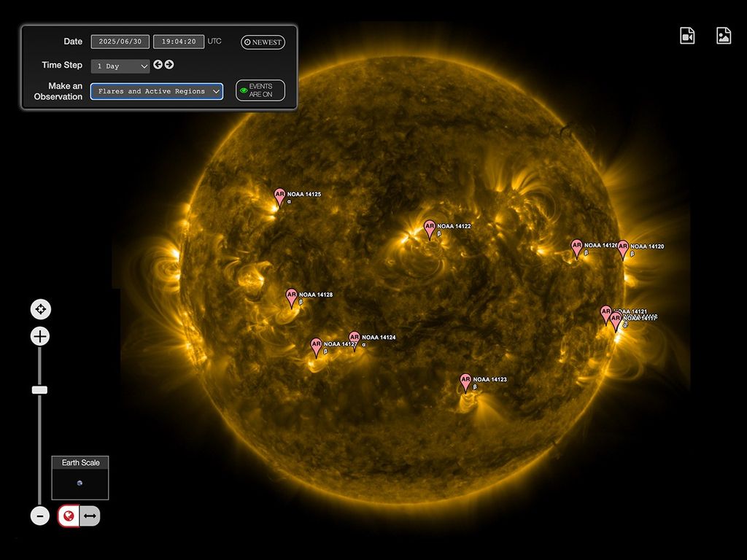
Task: Open the movie creation tool icon
Action: coord(687,36)
